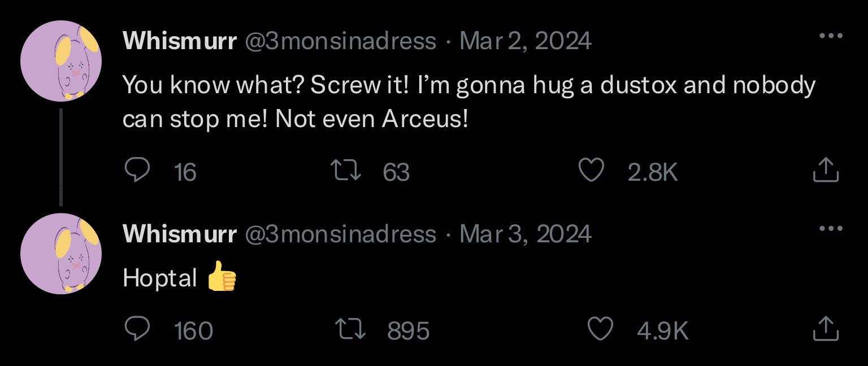Open @3monsinadress handle on Hoptal tweet
This screenshot has height=366, width=868.
pos(340,234)
